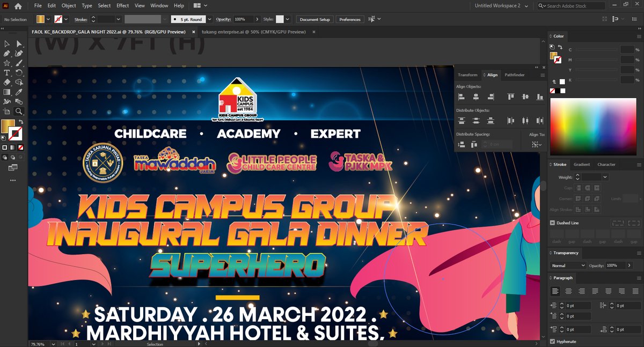The image size is (644, 347).
Task: Open control bar Opacity dropdown arrow
Action: [258, 19]
